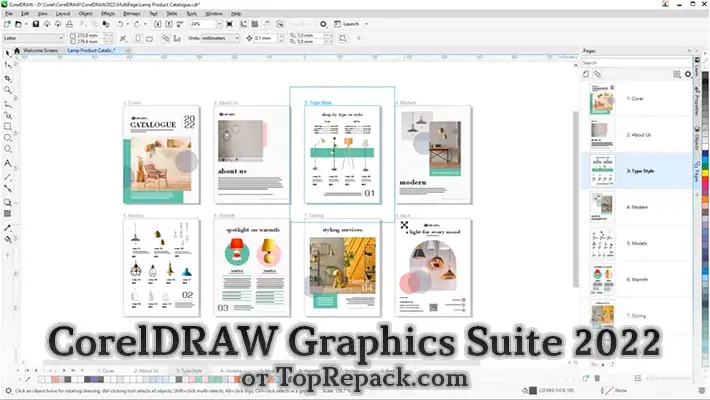Open the Object menu
Viewport: 710px width, 400px height.
click(x=86, y=14)
